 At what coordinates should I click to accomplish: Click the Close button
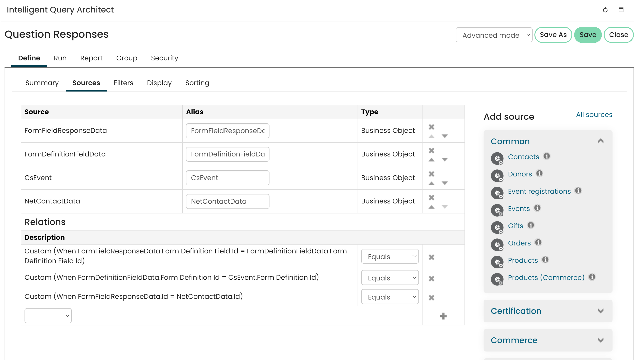(618, 35)
